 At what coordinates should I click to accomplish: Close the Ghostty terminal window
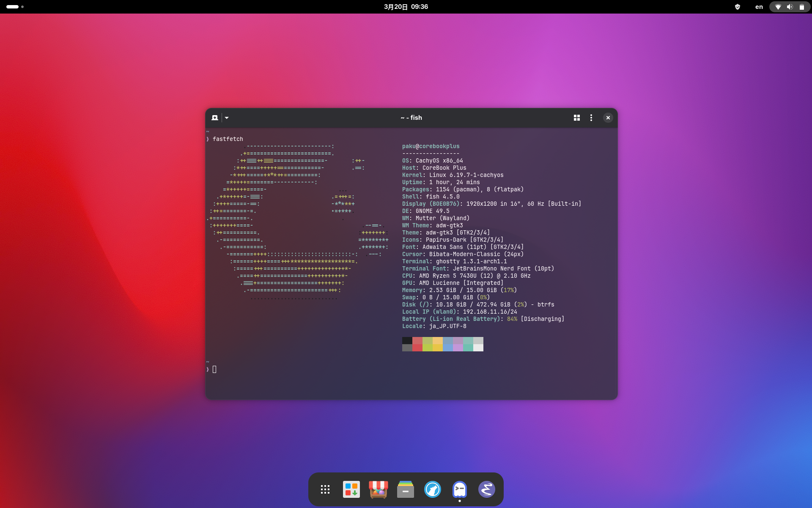pos(608,118)
